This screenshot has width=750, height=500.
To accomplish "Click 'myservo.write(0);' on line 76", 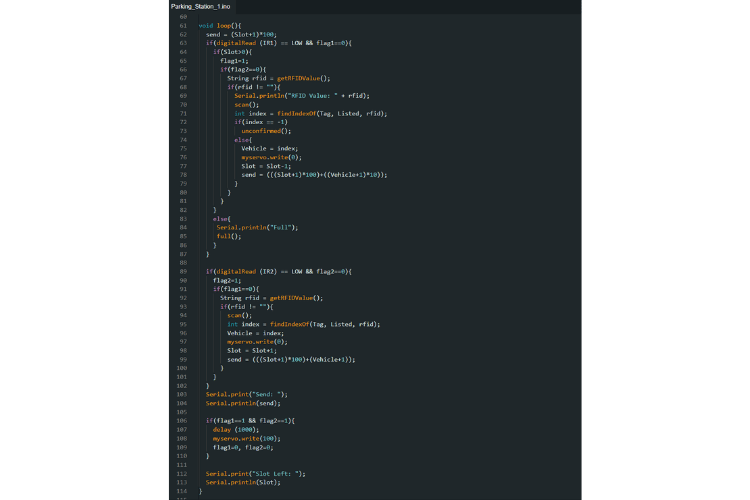I will 272,157.
